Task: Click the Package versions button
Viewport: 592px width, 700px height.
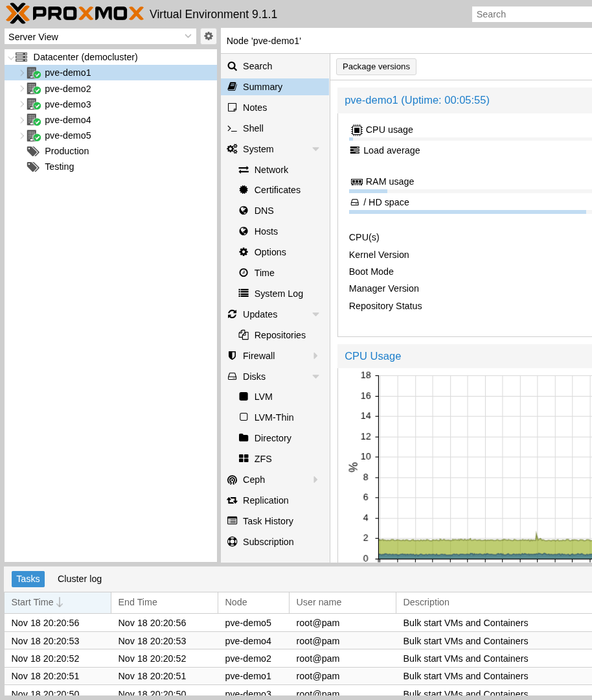Action: (376, 66)
